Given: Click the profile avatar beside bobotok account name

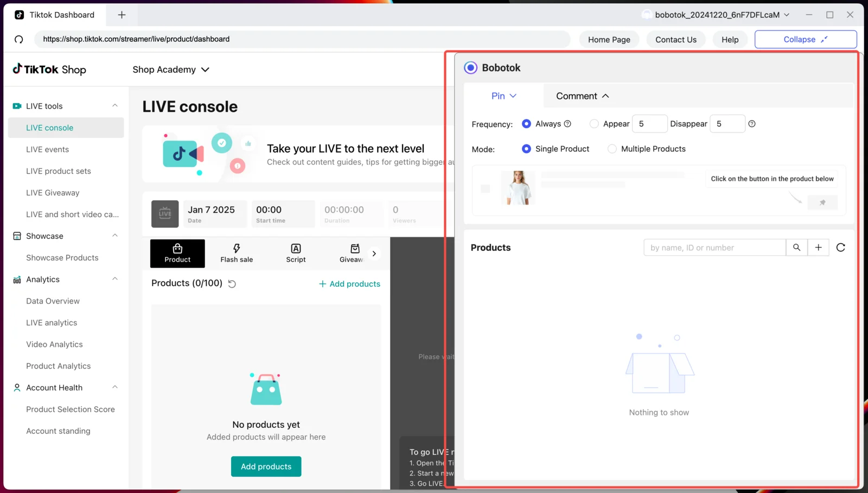Looking at the screenshot, I should tap(647, 15).
